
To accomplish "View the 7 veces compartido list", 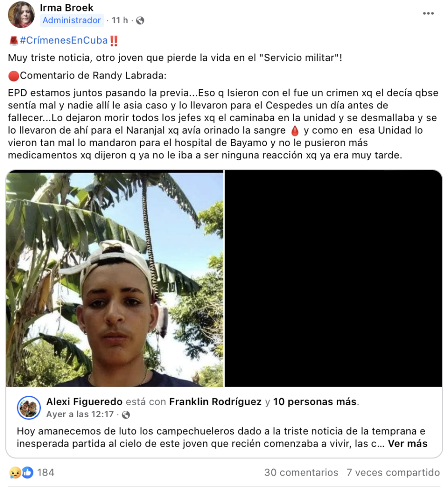I will [x=393, y=473].
